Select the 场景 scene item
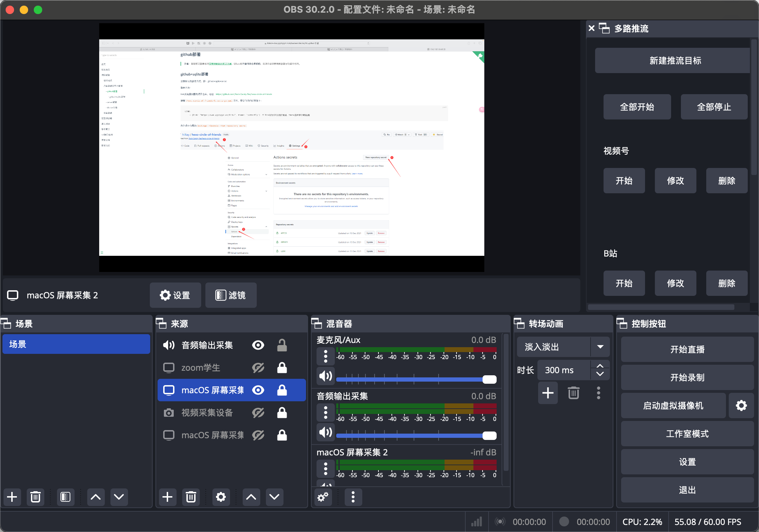 point(76,344)
